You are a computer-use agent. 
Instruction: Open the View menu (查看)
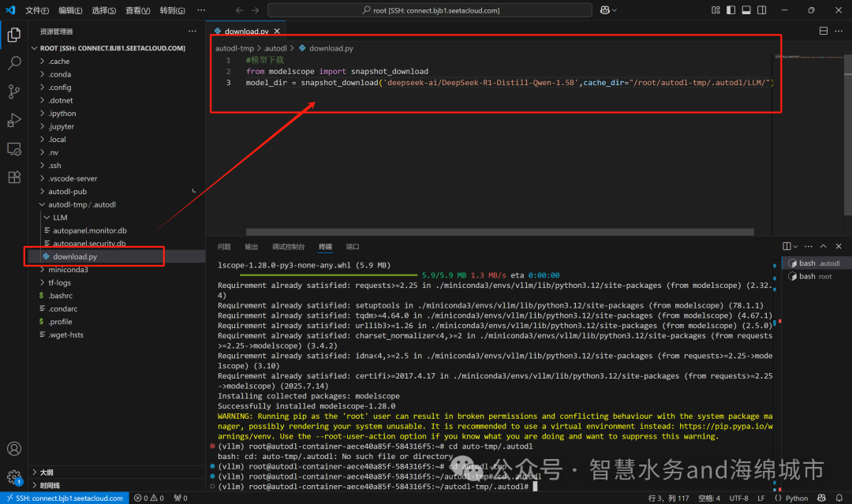click(137, 10)
